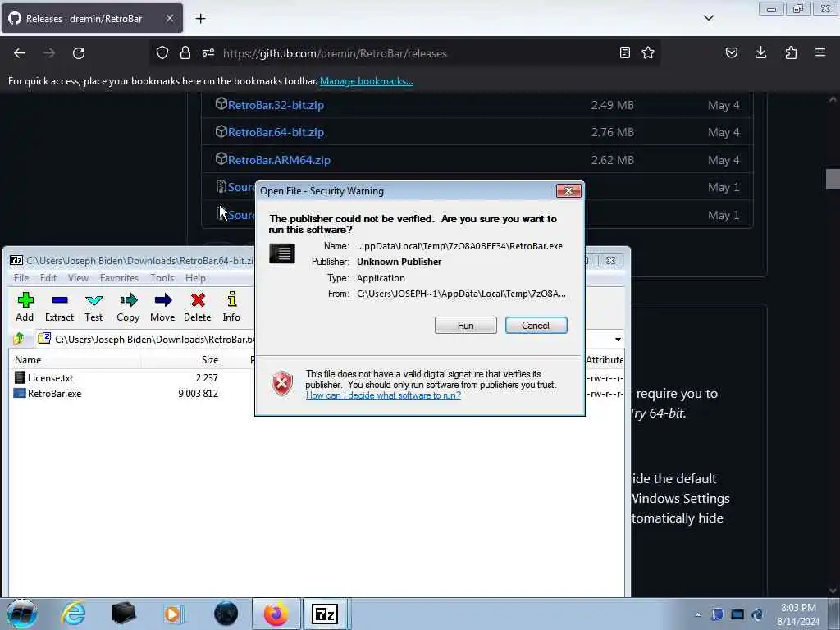Click the Move icon in 7-Zip toolbar
Viewport: 840px width, 630px height.
162,307
